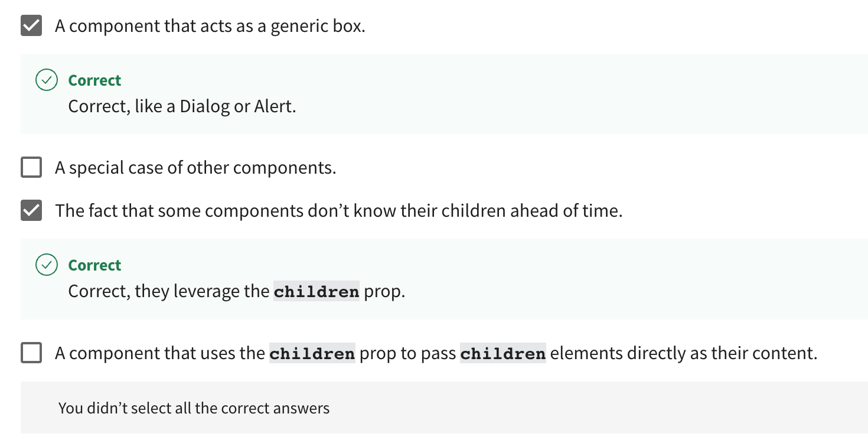Select the highlighted children code snippet in feedback text
The height and width of the screenshot is (443, 868).
[316, 291]
